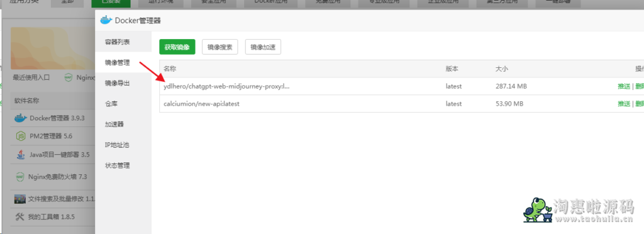Click the 软件名称 column header
The width and height of the screenshot is (644, 234).
tap(27, 101)
